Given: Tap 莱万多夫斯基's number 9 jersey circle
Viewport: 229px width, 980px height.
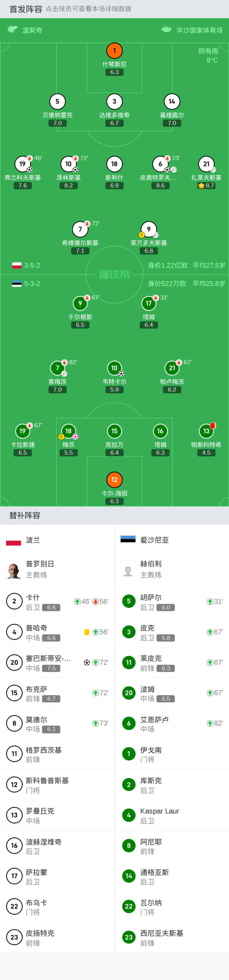Looking at the screenshot, I should point(149,229).
